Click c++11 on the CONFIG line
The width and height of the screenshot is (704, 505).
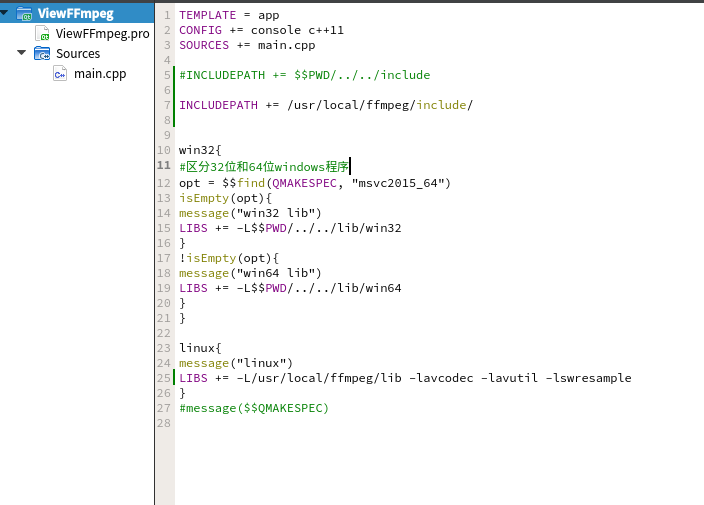tap(326, 30)
